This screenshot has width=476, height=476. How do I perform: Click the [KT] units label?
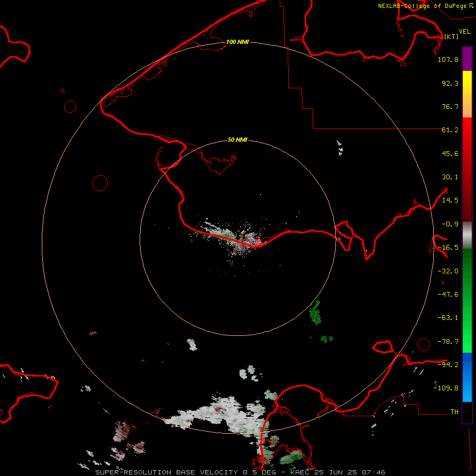tap(451, 36)
